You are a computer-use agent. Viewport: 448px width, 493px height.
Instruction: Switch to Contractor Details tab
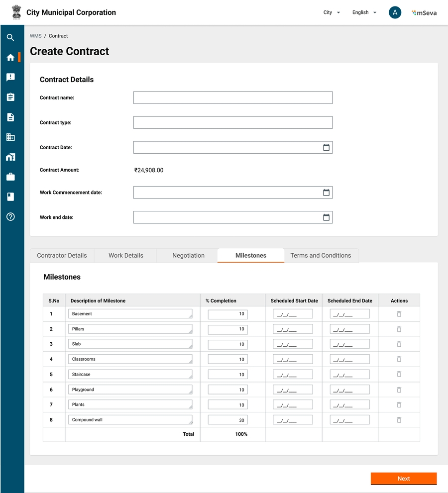[62, 256]
